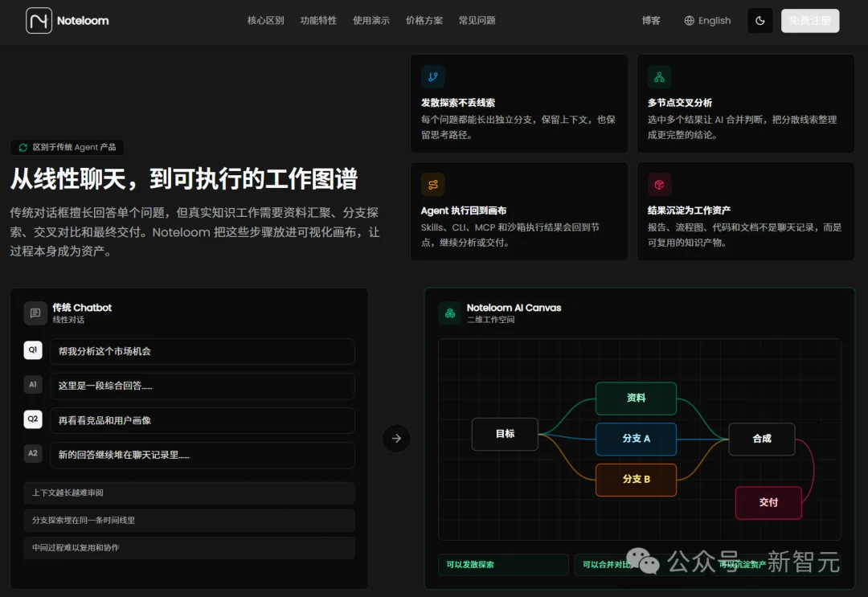Visit the 博客 link
Image resolution: width=868 pixels, height=597 pixels.
click(651, 20)
